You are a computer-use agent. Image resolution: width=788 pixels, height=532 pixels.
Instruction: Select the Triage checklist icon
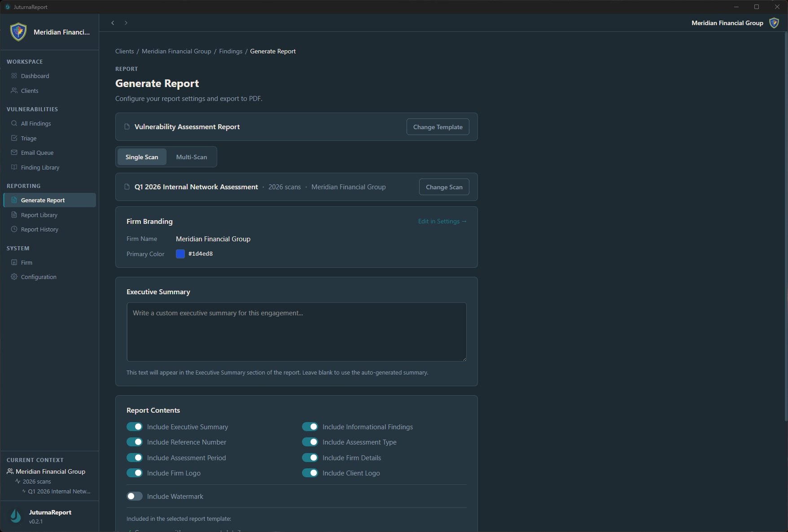(13, 138)
